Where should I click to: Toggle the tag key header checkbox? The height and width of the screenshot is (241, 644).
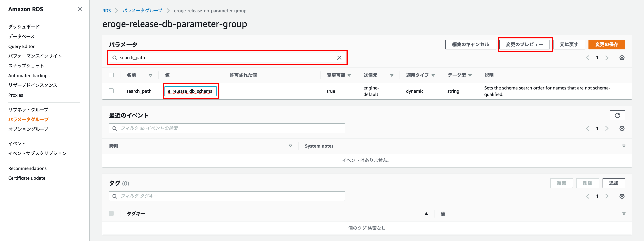pos(111,213)
